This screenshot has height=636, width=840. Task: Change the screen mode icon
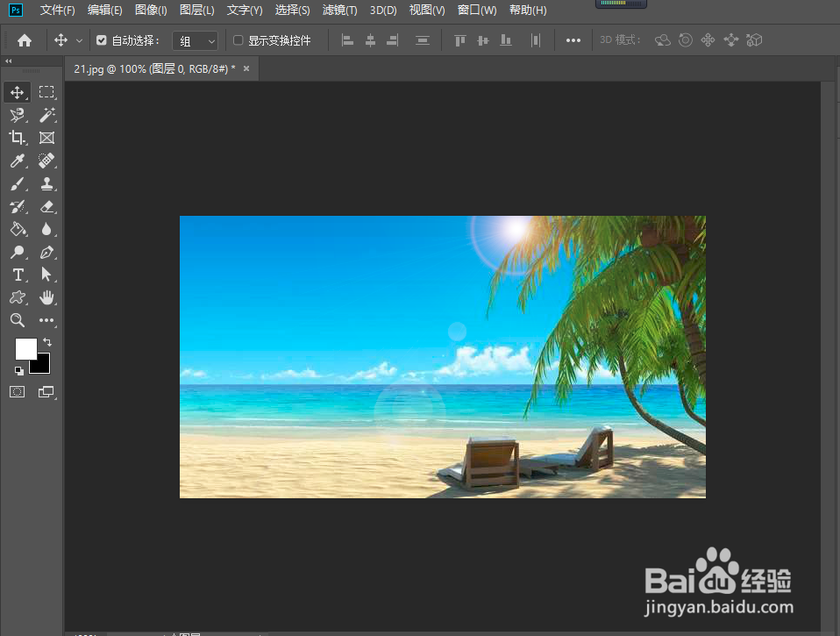click(x=46, y=391)
